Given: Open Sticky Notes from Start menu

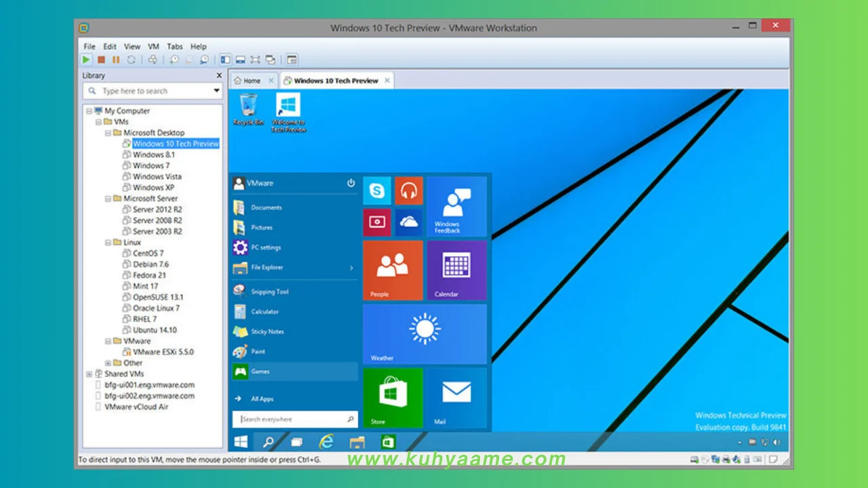Looking at the screenshot, I should [267, 331].
